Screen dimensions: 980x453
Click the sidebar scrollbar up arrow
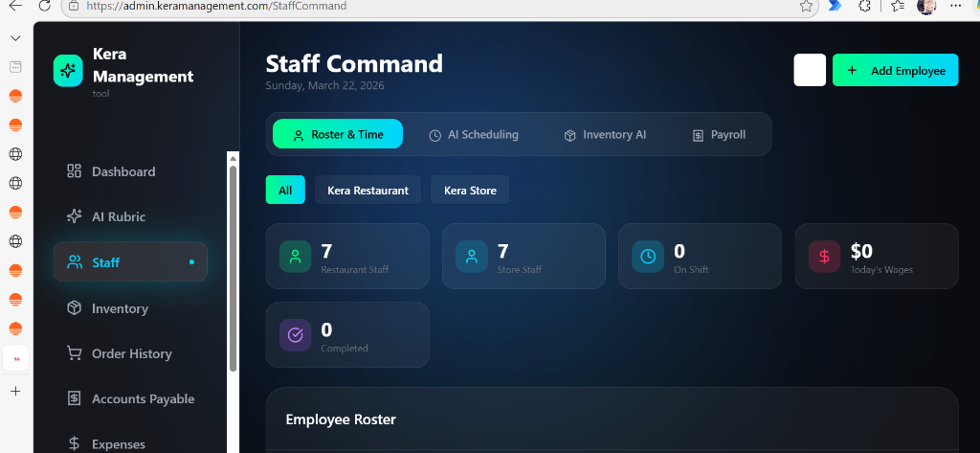pos(234,157)
